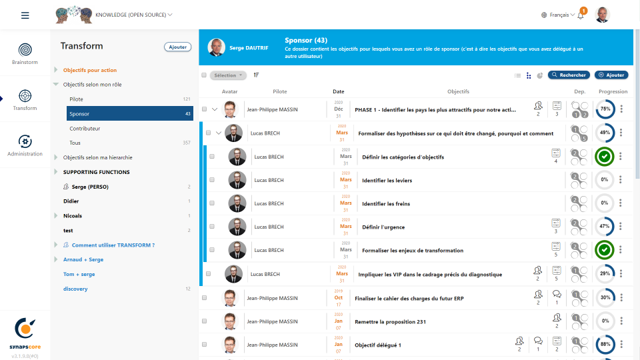Expand Objectifs pour action tree node
The height and width of the screenshot is (360, 640).
(x=56, y=70)
